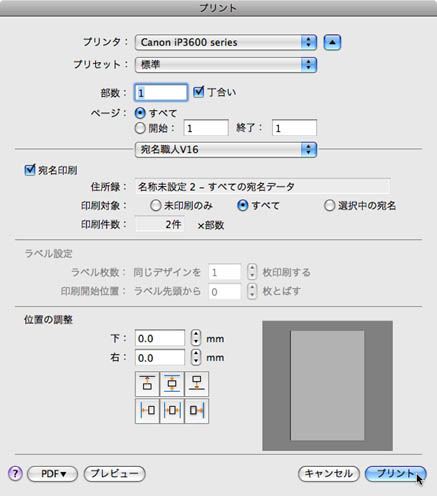Select the 未印刷のみ radio button

(x=155, y=206)
